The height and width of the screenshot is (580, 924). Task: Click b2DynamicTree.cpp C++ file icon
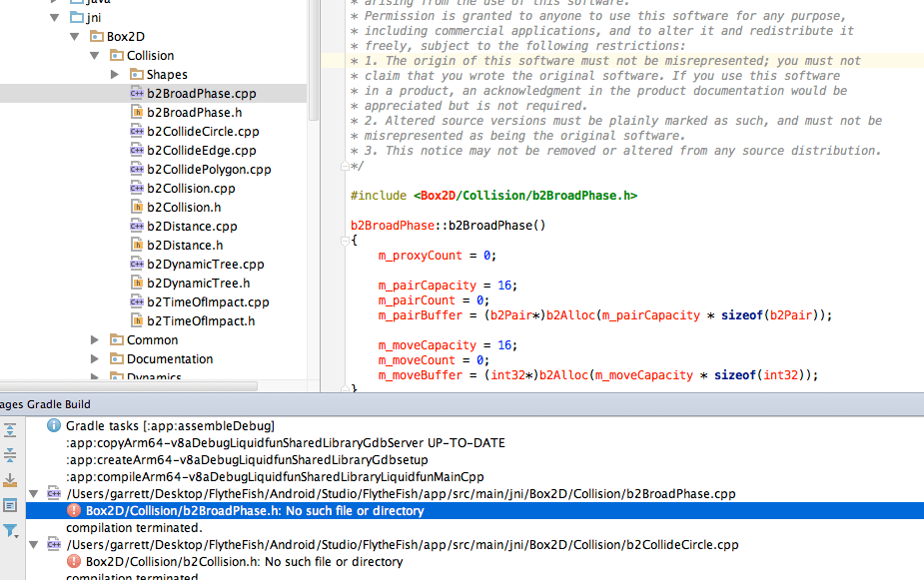(137, 264)
